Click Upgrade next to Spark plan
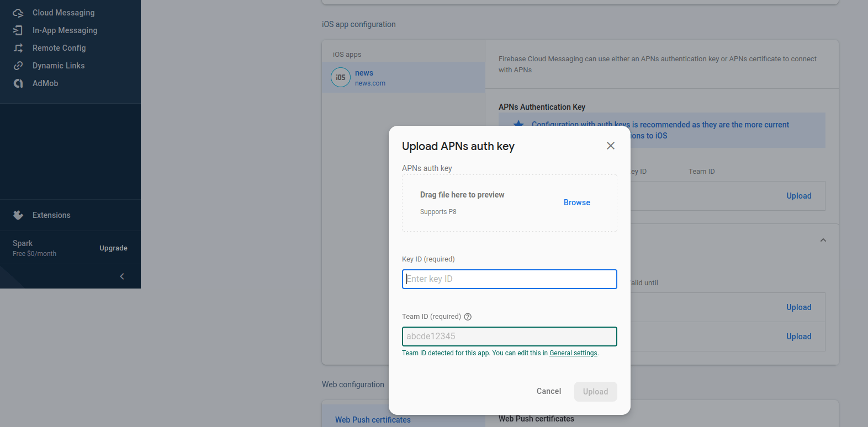Viewport: 868px width, 427px height. click(x=113, y=248)
